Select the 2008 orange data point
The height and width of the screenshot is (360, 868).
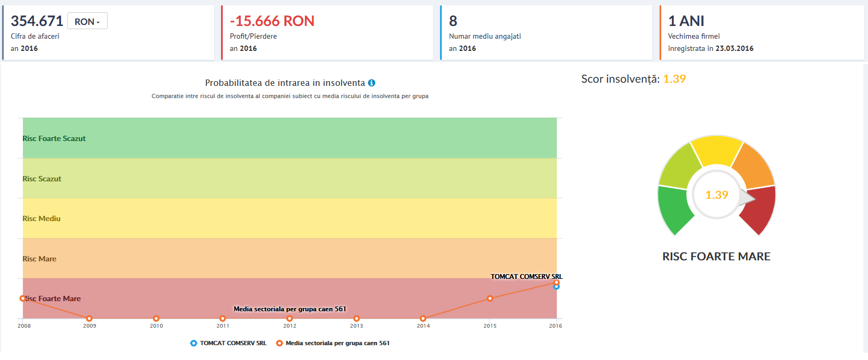coord(23,298)
